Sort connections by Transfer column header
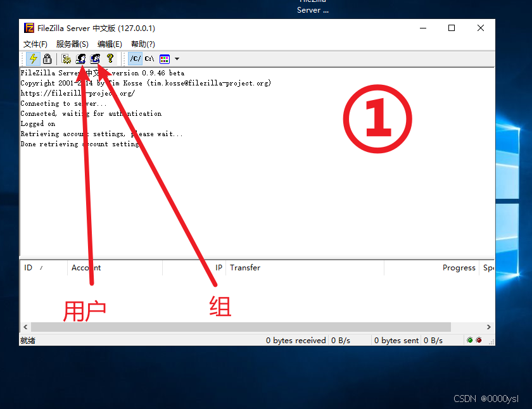 [305, 268]
